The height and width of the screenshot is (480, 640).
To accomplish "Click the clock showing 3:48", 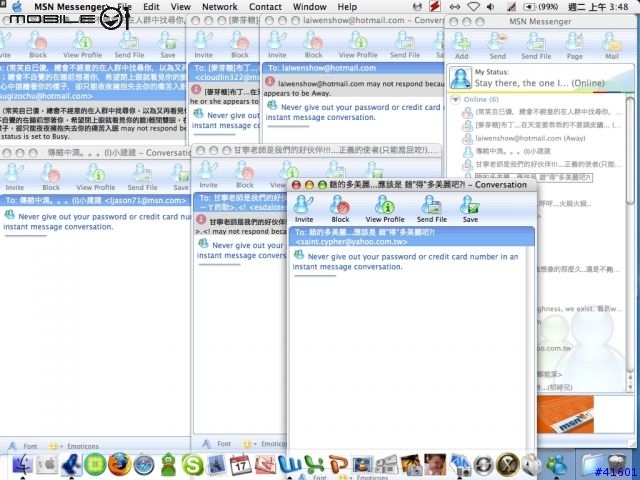I will pos(598,7).
